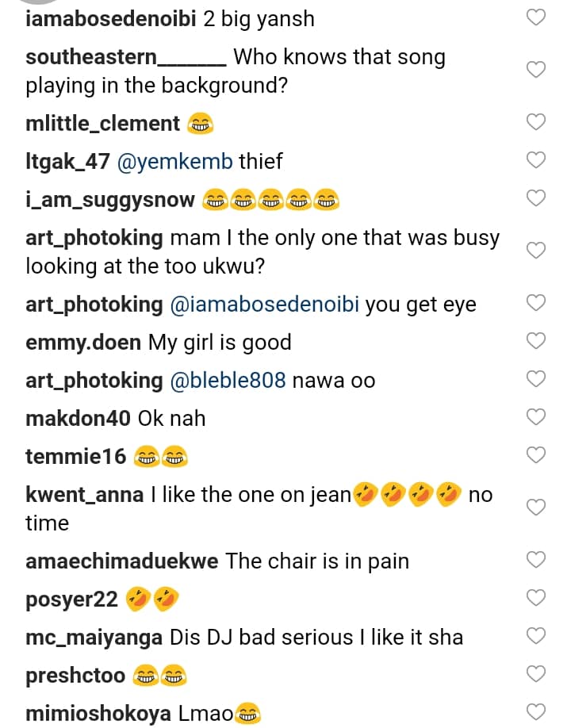Like makdon40's 'Ok nah' comment
The height and width of the screenshot is (728, 571).
pos(537,417)
